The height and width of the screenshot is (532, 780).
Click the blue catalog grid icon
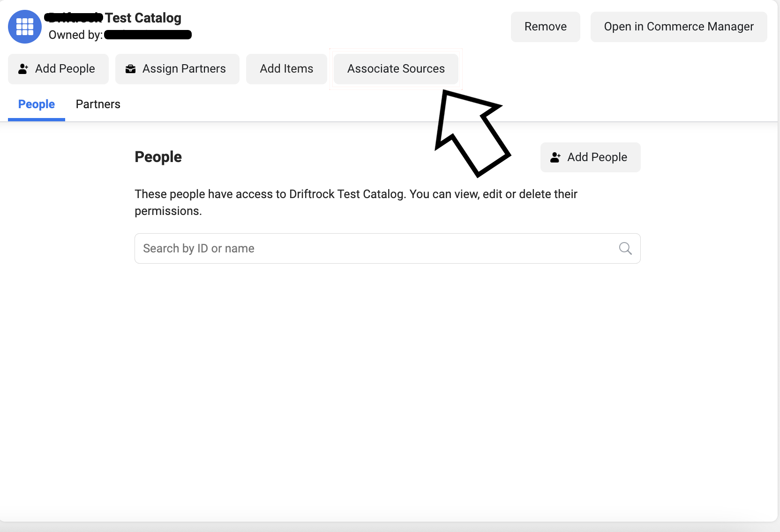coord(25,27)
